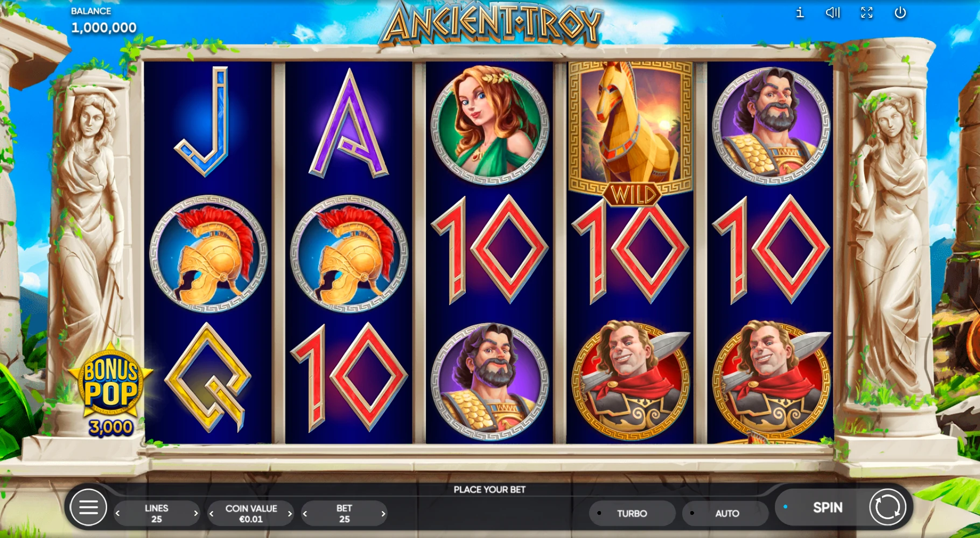
Task: Click the circular spin arrows icon
Action: [887, 507]
